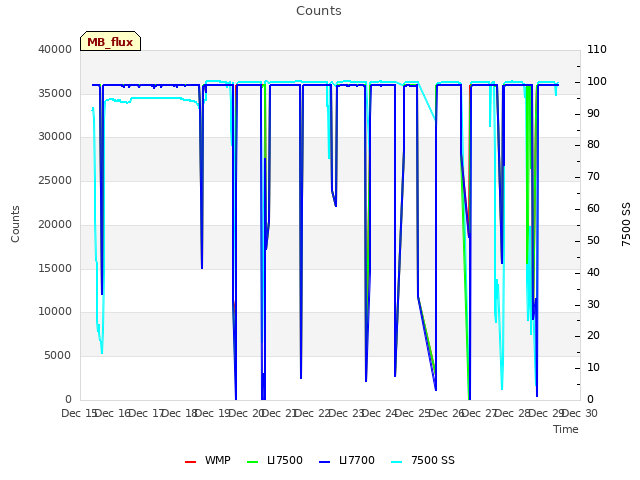This screenshot has width=640, height=480.
Task: Click the 30000 left axis tick label
Action: 55,137
